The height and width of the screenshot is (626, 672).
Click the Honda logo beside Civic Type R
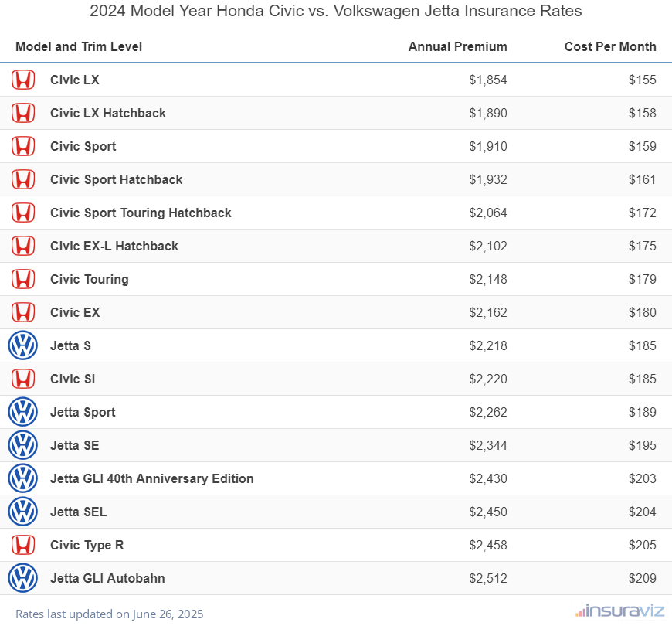23,545
